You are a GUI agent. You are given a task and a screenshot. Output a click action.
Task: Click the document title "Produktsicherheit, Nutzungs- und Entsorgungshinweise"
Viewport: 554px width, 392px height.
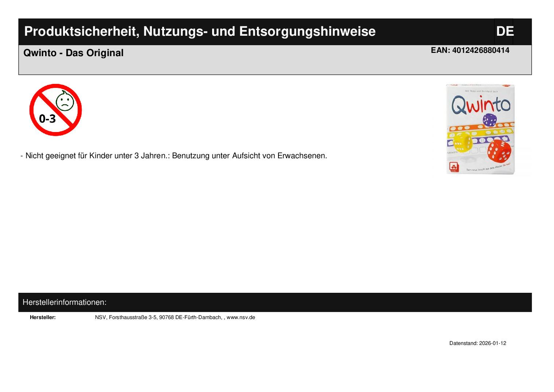click(200, 31)
